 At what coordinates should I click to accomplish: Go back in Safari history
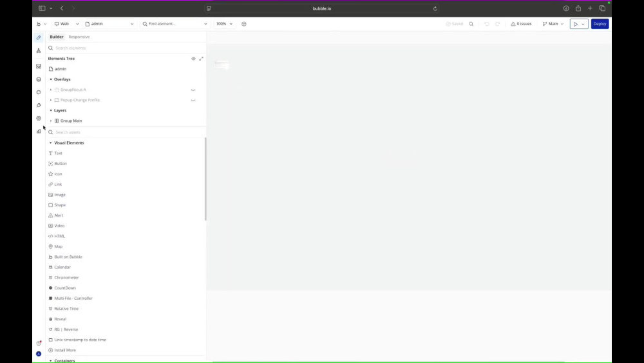click(x=62, y=8)
